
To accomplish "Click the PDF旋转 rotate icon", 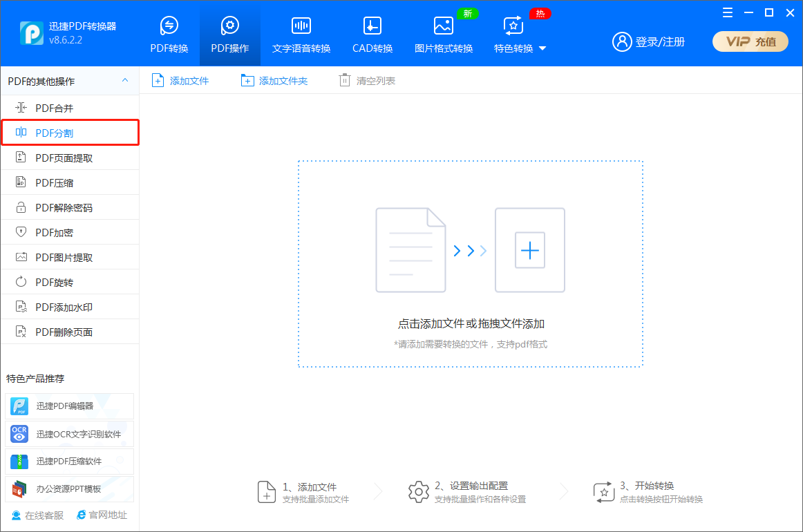I will 21,282.
